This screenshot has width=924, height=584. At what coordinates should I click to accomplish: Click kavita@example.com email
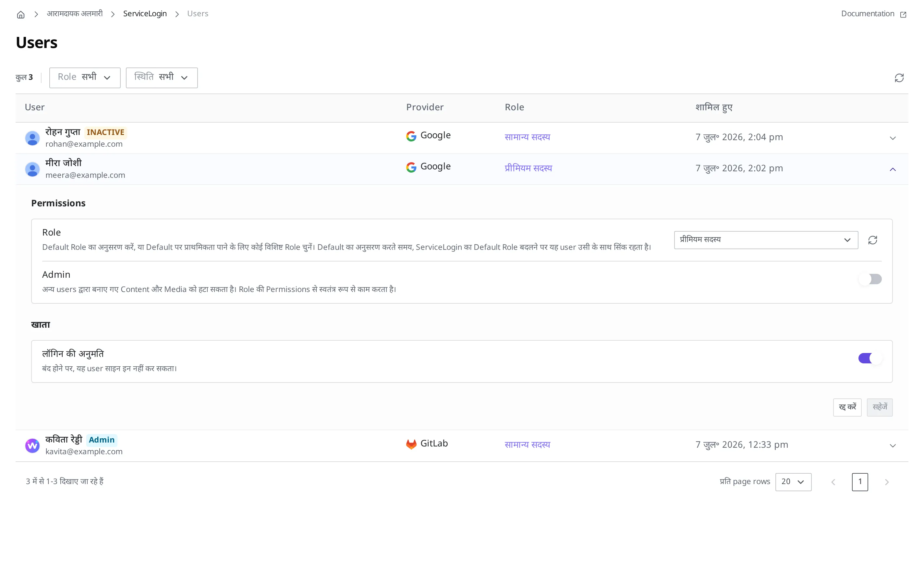[84, 451]
